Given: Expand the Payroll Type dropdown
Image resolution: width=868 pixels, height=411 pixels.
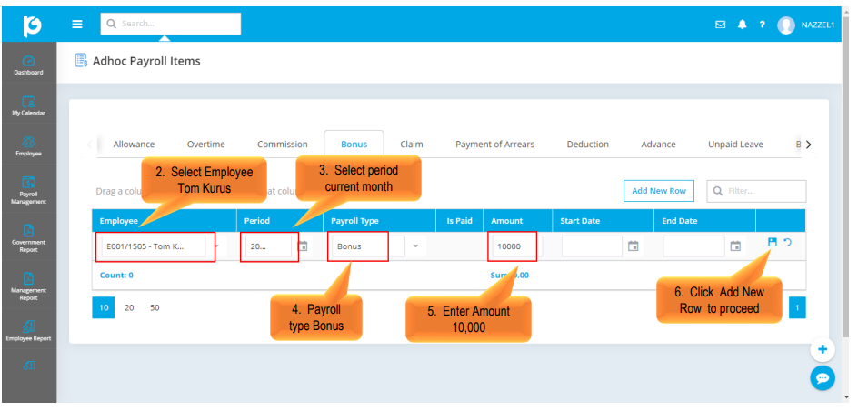Looking at the screenshot, I should pos(416,246).
